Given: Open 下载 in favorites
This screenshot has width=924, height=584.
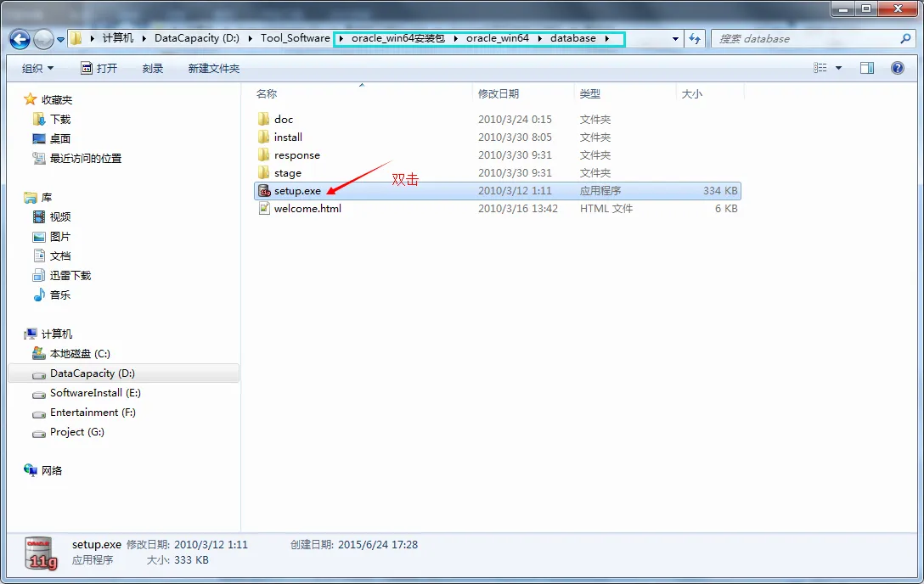Looking at the screenshot, I should point(60,120).
